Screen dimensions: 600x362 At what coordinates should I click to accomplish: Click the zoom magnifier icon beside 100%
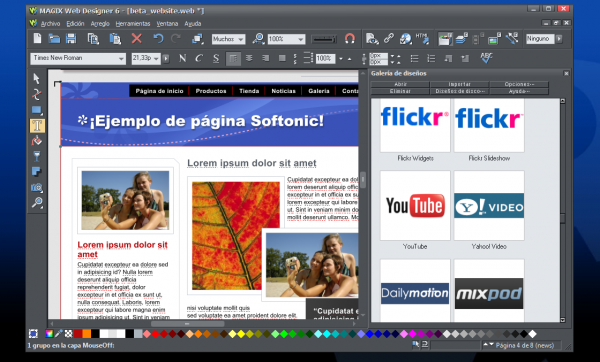point(258,39)
